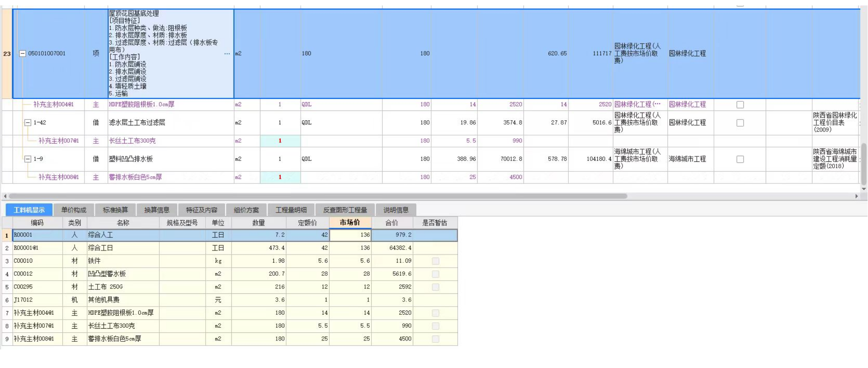Click the 屋顶花园基底处理 description cell
Viewport: 868px width, 368px height.
coord(170,53)
